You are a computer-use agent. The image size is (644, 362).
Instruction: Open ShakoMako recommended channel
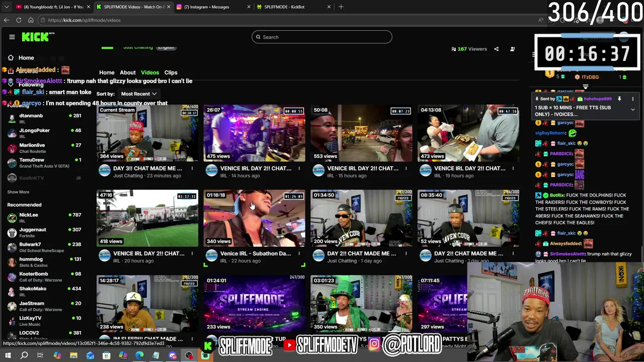coord(44,292)
